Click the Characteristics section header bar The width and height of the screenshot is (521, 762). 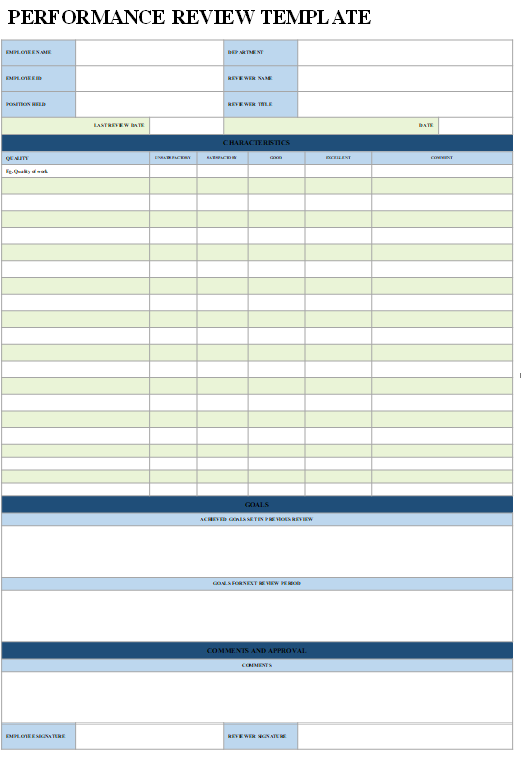click(257, 143)
